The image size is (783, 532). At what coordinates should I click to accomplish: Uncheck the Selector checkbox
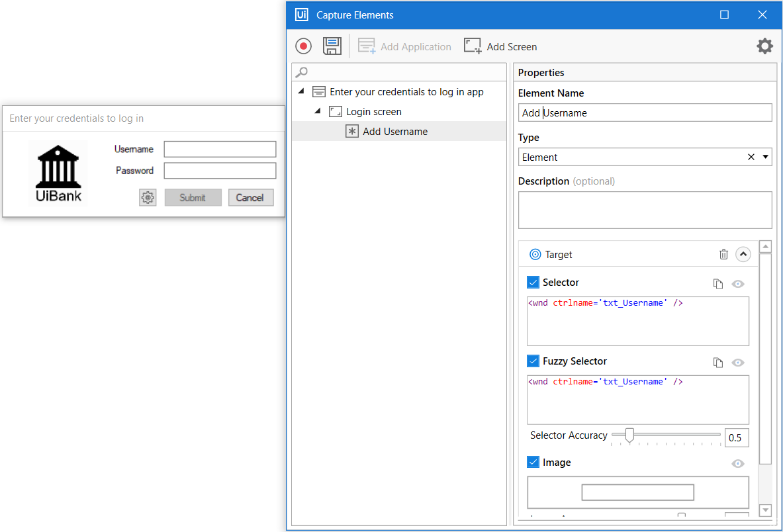pyautogui.click(x=533, y=283)
